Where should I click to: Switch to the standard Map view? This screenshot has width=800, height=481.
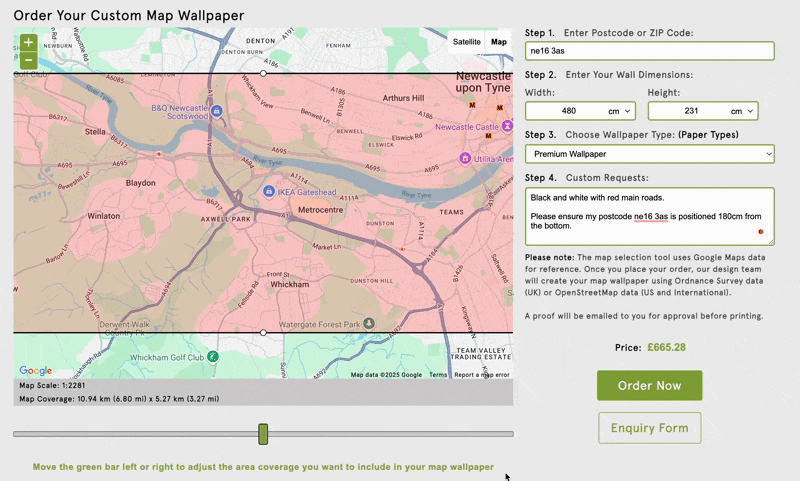click(x=498, y=42)
